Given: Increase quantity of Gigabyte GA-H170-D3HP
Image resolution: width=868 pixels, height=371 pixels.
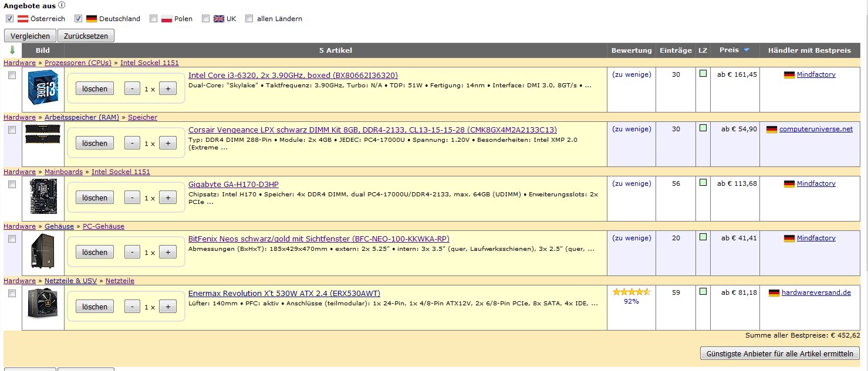Looking at the screenshot, I should point(168,198).
